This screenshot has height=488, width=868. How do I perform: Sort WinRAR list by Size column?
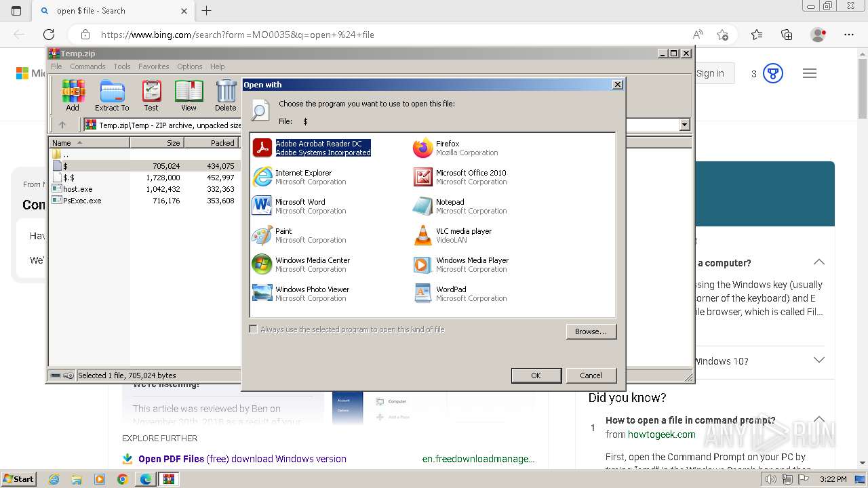(157, 142)
